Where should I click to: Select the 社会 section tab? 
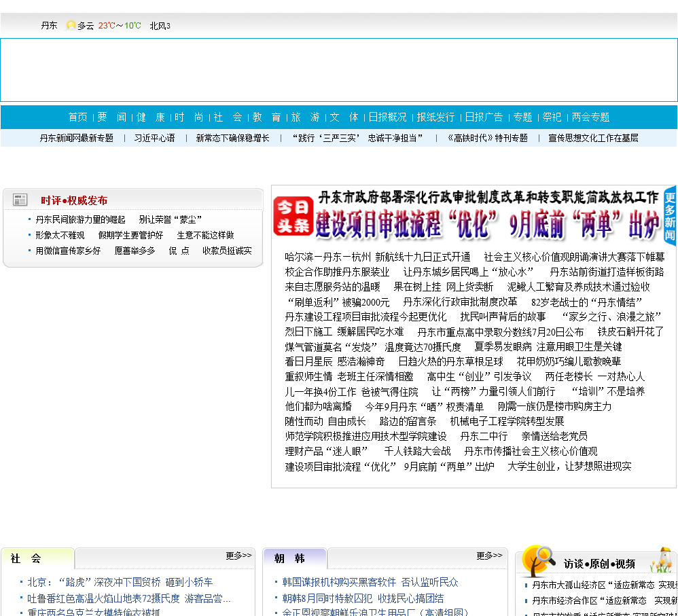(38, 558)
